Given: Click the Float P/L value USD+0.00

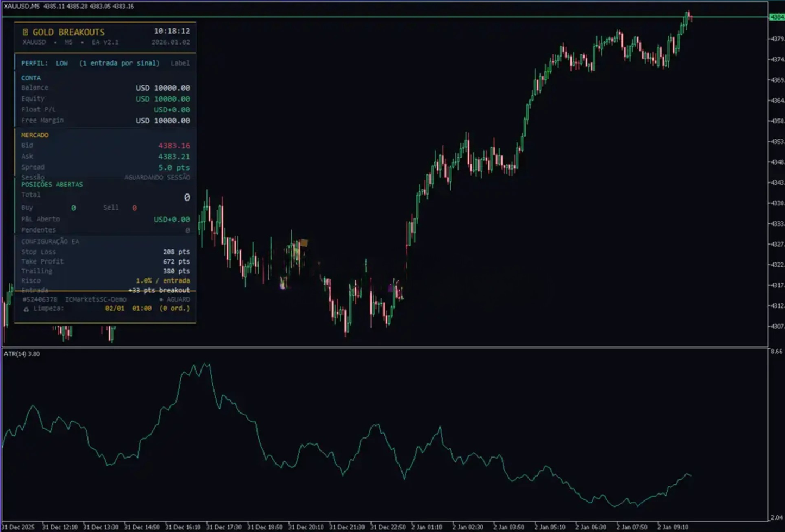Looking at the screenshot, I should 172,110.
